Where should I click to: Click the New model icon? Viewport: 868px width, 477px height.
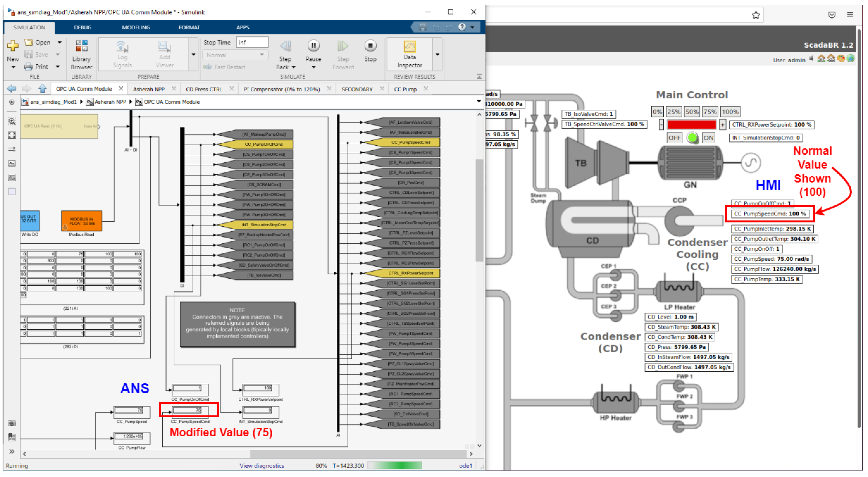(13, 46)
